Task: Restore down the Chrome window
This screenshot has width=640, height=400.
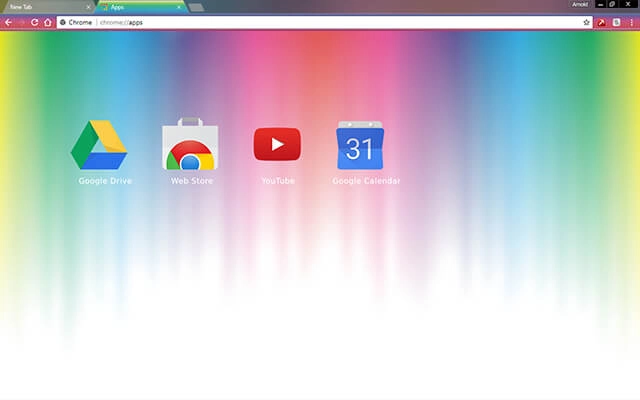Action: [x=612, y=4]
